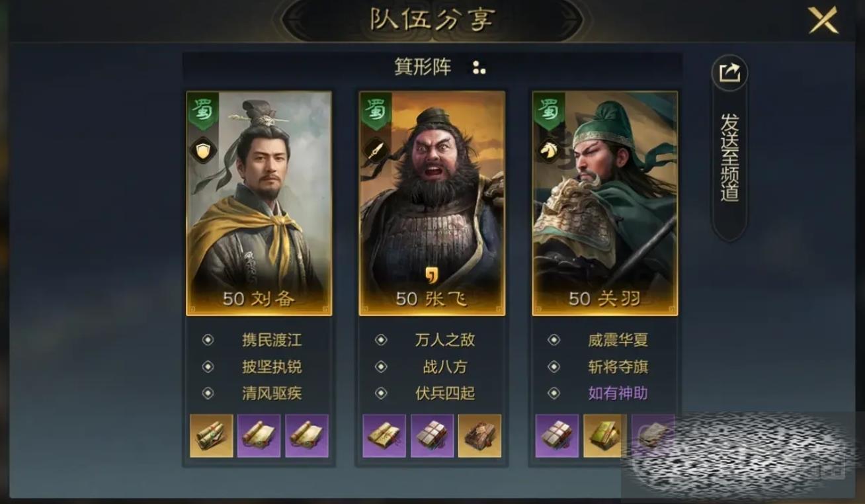Select the purple 如有神助 skill
The image size is (865, 504).
(x=618, y=393)
